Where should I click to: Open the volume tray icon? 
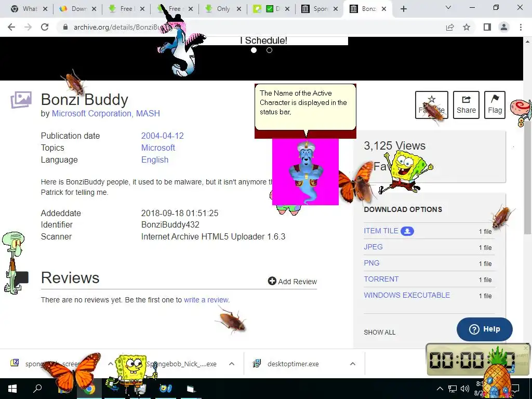465,389
